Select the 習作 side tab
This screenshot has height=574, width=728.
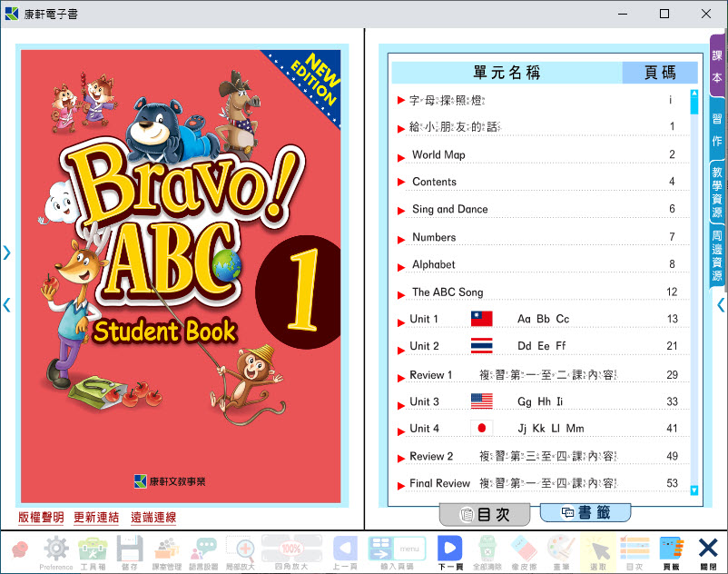click(717, 129)
